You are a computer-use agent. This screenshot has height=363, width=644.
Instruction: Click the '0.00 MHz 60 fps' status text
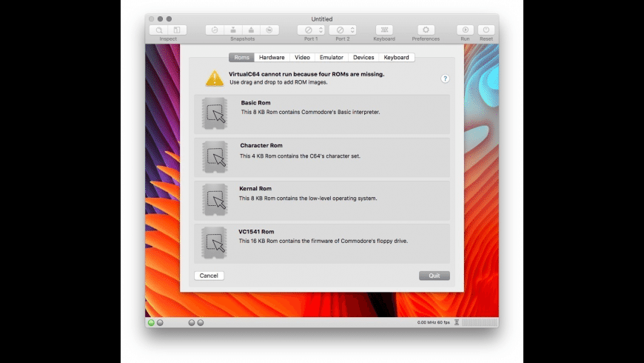click(434, 322)
